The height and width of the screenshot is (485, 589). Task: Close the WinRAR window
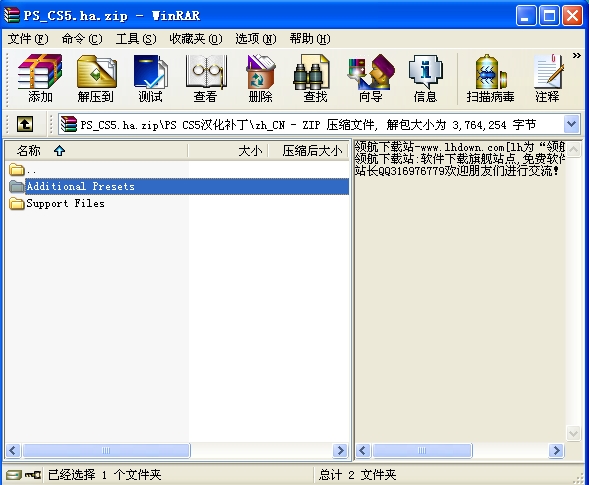coord(572,16)
